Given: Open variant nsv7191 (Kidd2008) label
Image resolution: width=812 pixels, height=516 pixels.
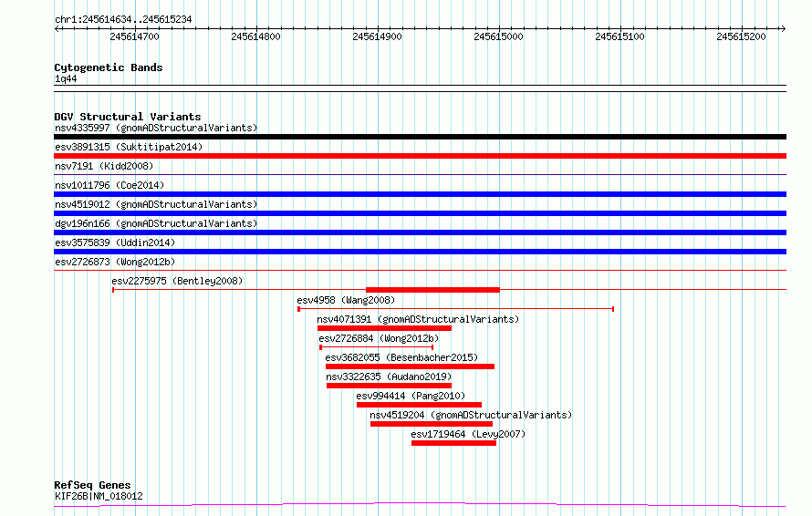Looking at the screenshot, I should click(x=104, y=166).
